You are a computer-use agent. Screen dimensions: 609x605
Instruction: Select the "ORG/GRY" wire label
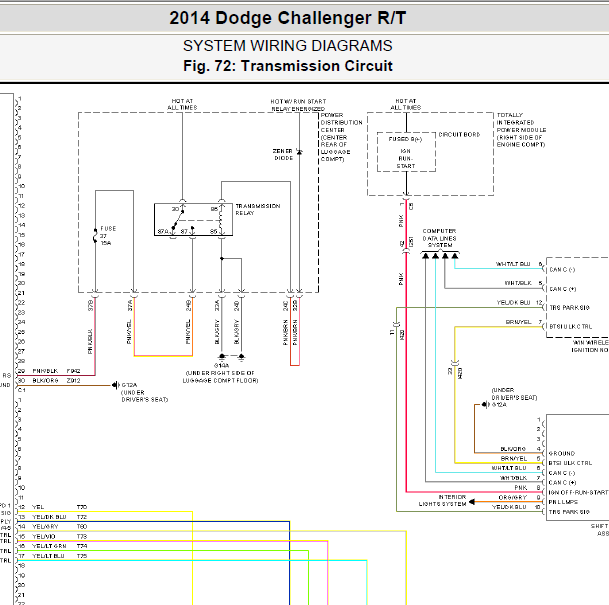[513, 497]
